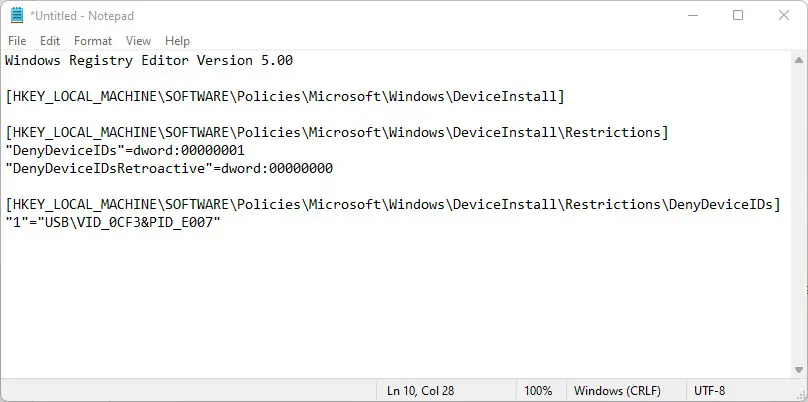Click the Windows (CRLF) status indicator

tap(617, 391)
